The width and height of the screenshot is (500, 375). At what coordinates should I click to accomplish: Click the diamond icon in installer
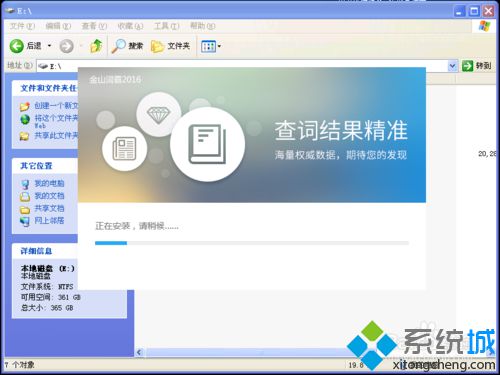pyautogui.click(x=158, y=115)
